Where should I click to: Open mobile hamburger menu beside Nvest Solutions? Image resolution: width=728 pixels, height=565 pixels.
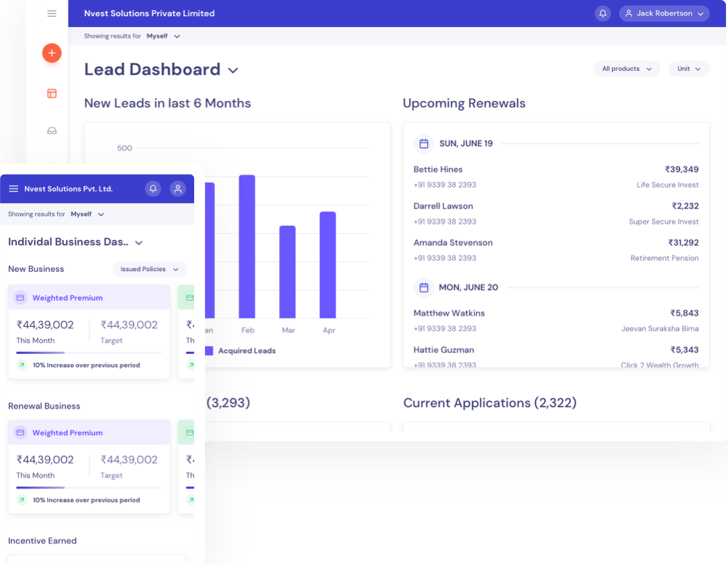point(13,189)
